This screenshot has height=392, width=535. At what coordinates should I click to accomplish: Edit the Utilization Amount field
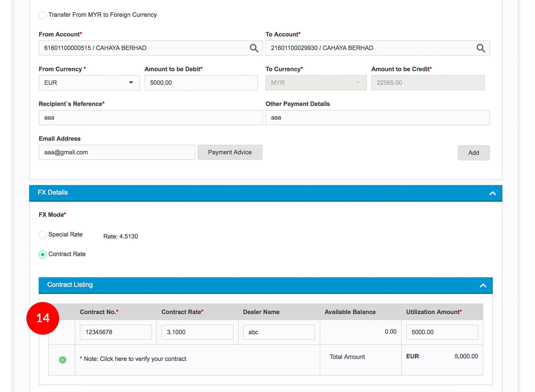(x=442, y=332)
